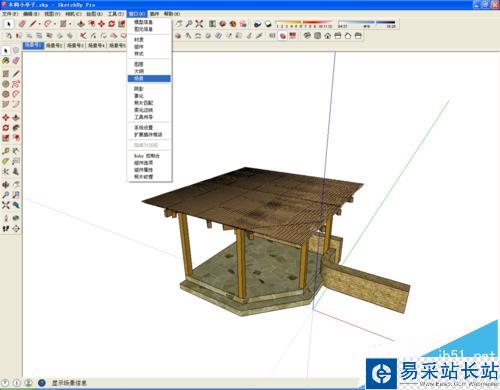
Task: Select the Polygon tool in left palette
Action: 6,94
